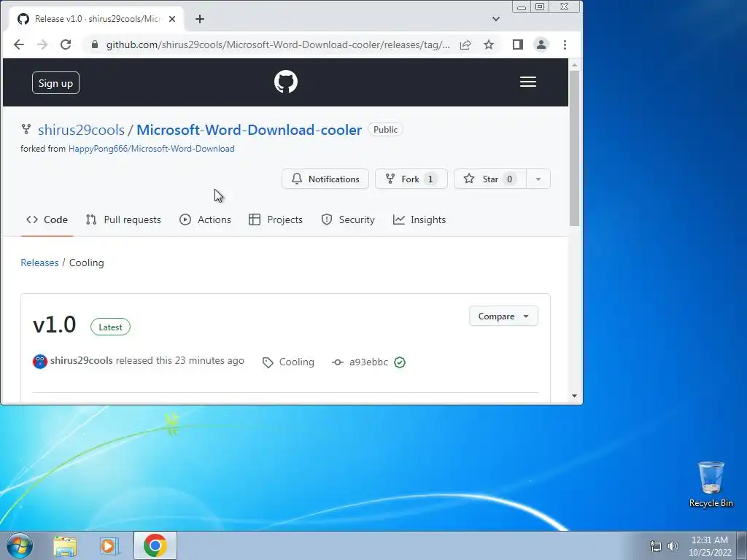747x560 pixels.
Task: Go back to previous page in Chrome
Action: point(19,44)
